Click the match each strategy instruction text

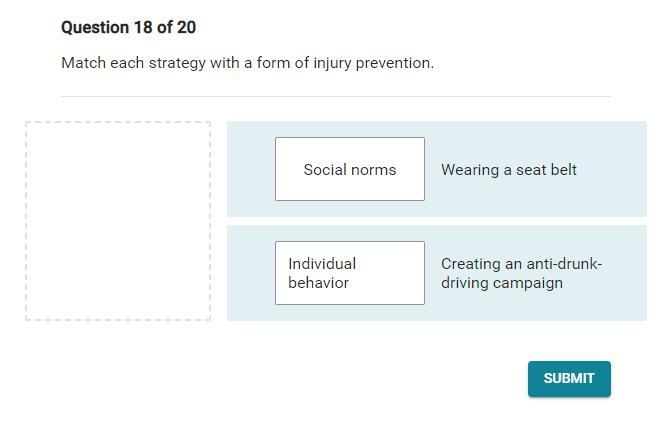[247, 63]
